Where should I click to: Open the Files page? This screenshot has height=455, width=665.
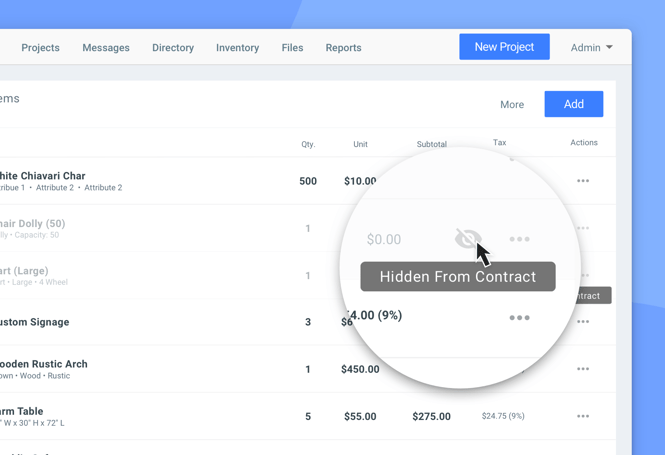point(292,47)
